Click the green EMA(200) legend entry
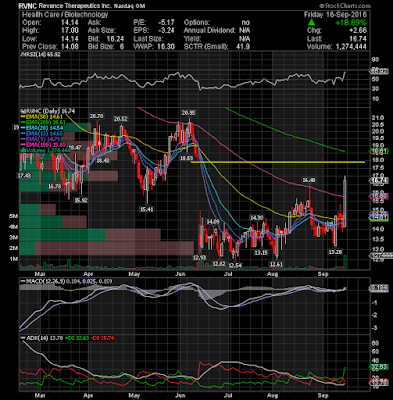Viewport: 393px width, 400px height. pyautogui.click(x=42, y=122)
